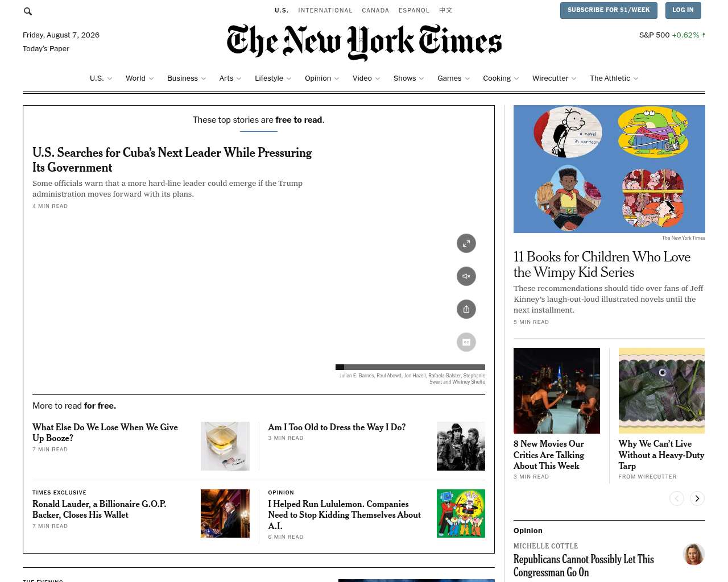Toggle closed captions on the video
This screenshot has height=582, width=728.
[466, 342]
